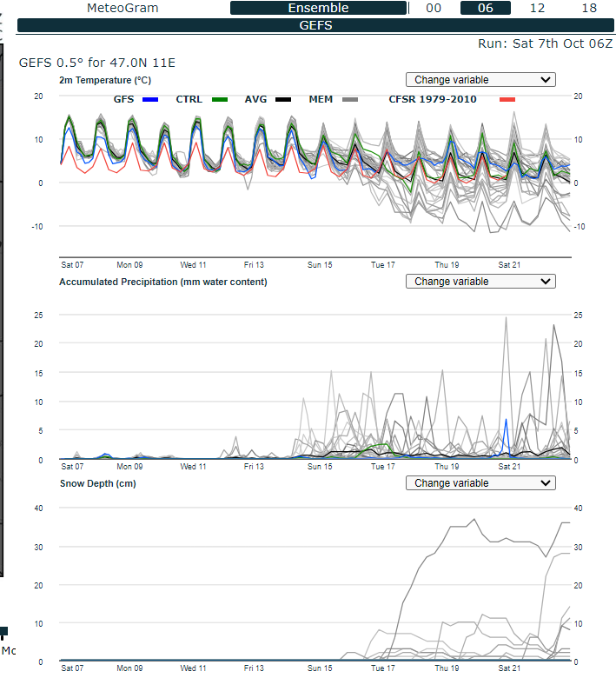Click Sun 15 on the precipitation axis
Image resolution: width=616 pixels, height=678 pixels.
click(320, 467)
